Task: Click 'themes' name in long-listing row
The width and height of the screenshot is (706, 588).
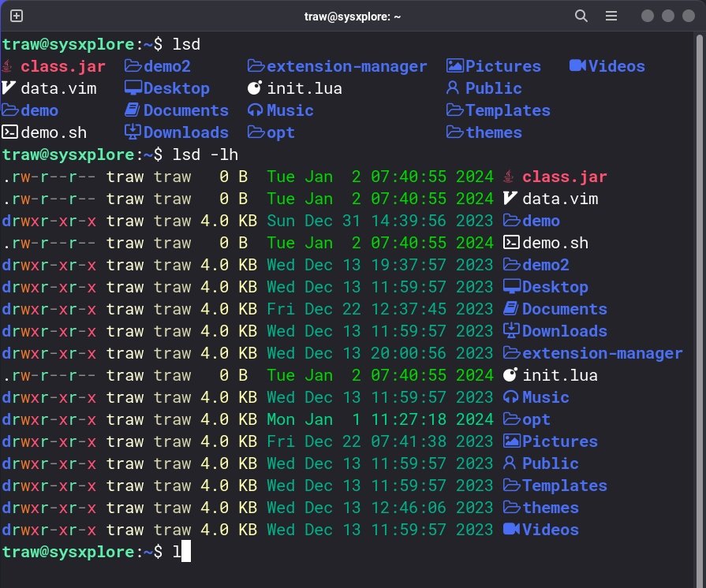Action: (x=551, y=507)
